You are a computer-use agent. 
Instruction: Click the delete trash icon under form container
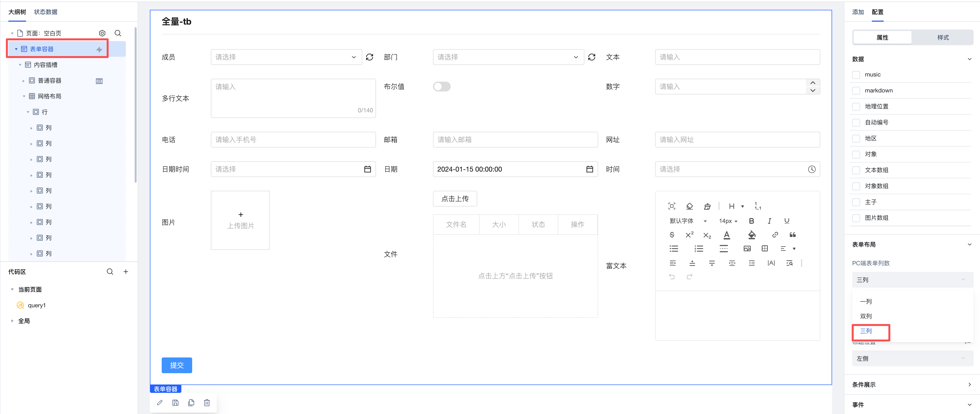click(207, 403)
